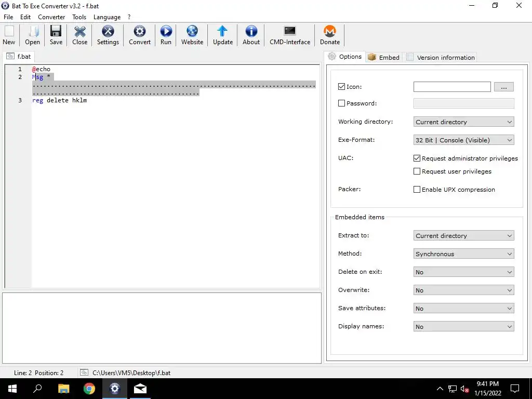
Task: Click the network tray icon
Action: tap(453, 389)
